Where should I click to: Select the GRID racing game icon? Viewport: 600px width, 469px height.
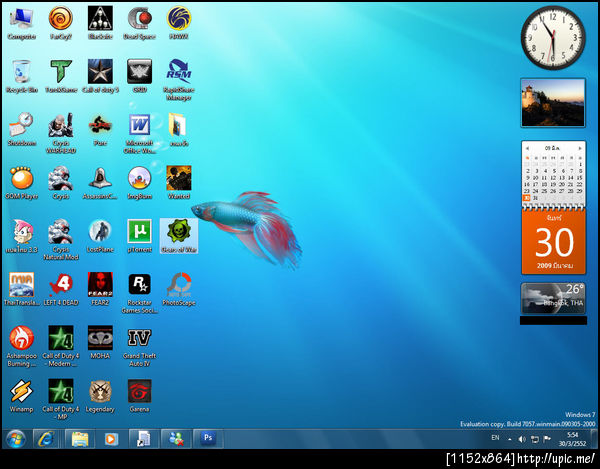(x=139, y=76)
